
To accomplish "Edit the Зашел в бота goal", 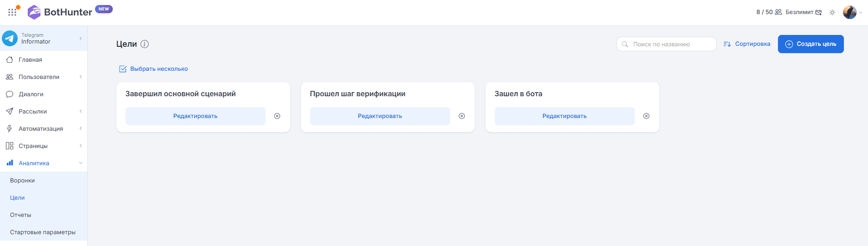I will pyautogui.click(x=565, y=116).
